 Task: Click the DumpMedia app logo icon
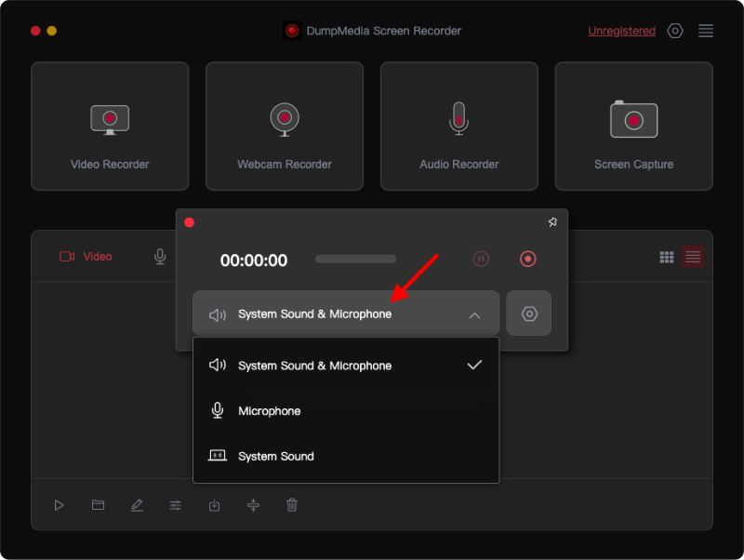coord(292,31)
